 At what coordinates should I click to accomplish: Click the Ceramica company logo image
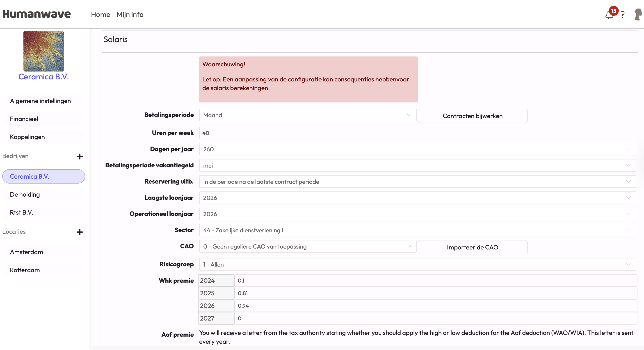43,51
